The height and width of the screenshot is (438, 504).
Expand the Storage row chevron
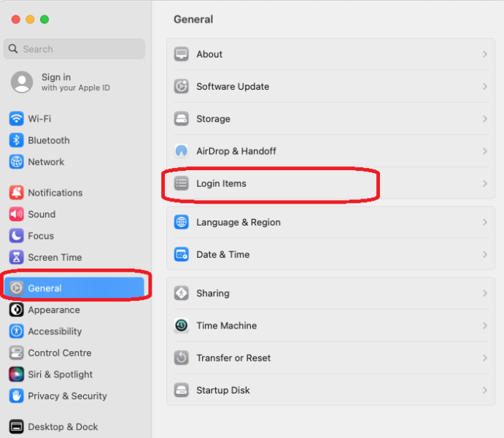pos(485,119)
